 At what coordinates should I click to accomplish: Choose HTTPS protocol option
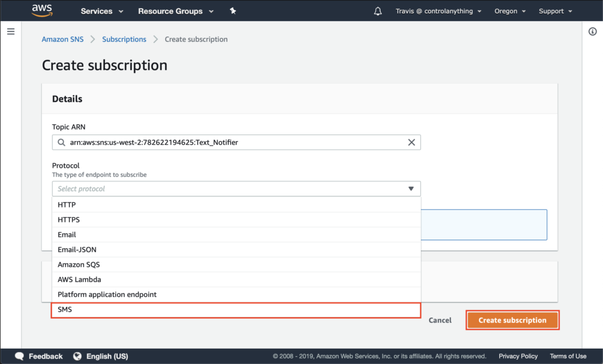coord(236,220)
